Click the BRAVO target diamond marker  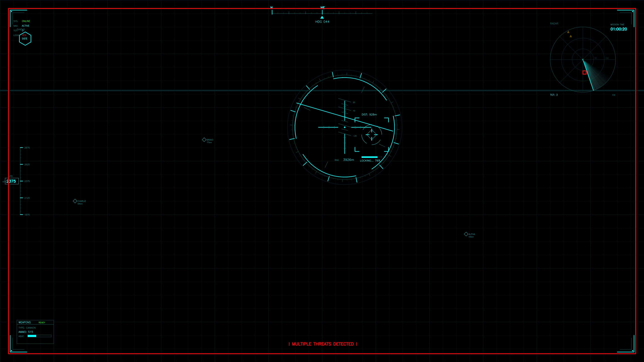204,140
